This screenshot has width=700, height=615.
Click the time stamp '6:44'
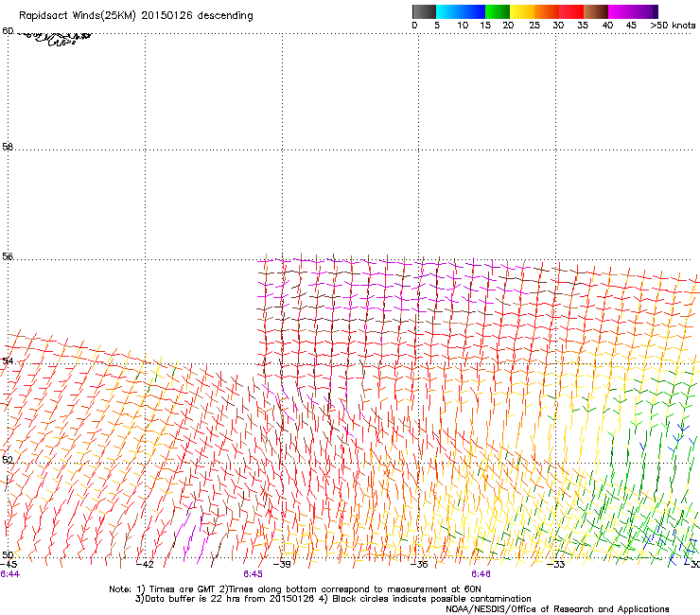point(9,574)
